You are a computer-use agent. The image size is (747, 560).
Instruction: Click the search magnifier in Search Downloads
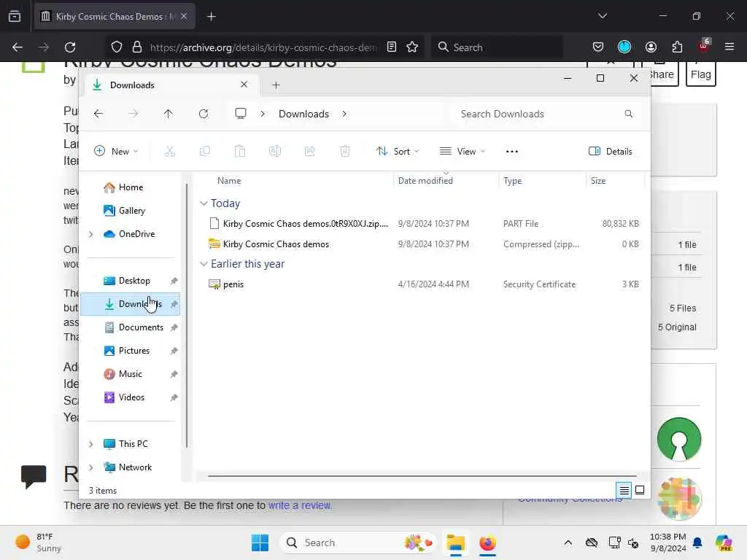coord(628,114)
